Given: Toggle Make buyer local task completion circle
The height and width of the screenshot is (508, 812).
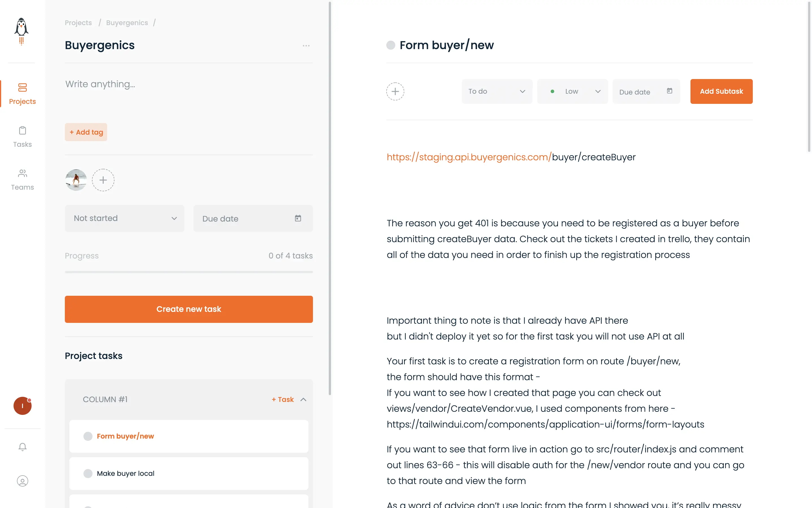Looking at the screenshot, I should (x=88, y=473).
